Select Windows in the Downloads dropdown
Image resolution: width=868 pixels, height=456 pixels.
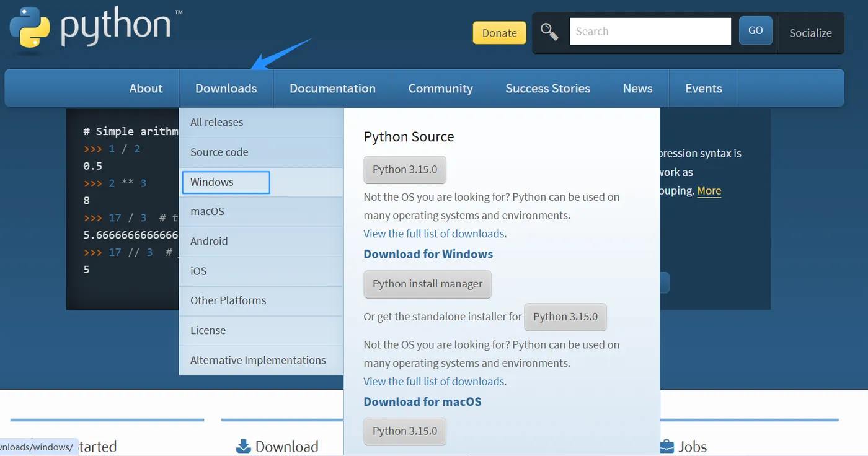point(261,182)
